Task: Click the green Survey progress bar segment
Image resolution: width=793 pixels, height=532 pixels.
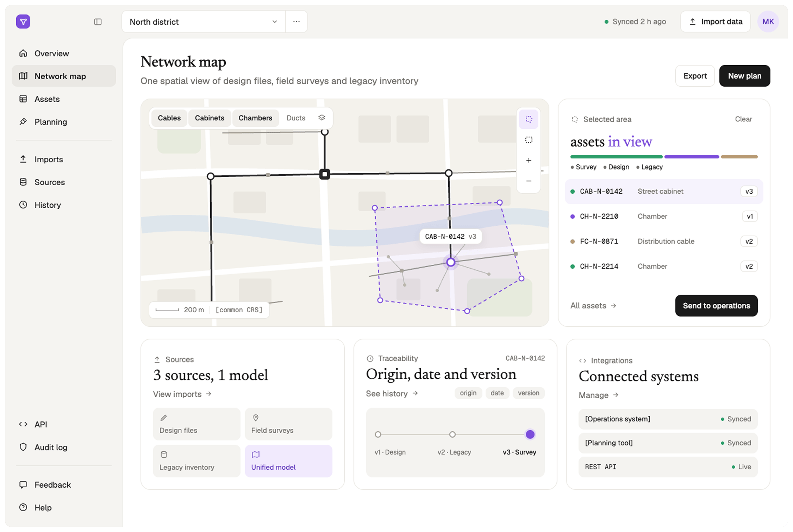Action: coord(616,157)
